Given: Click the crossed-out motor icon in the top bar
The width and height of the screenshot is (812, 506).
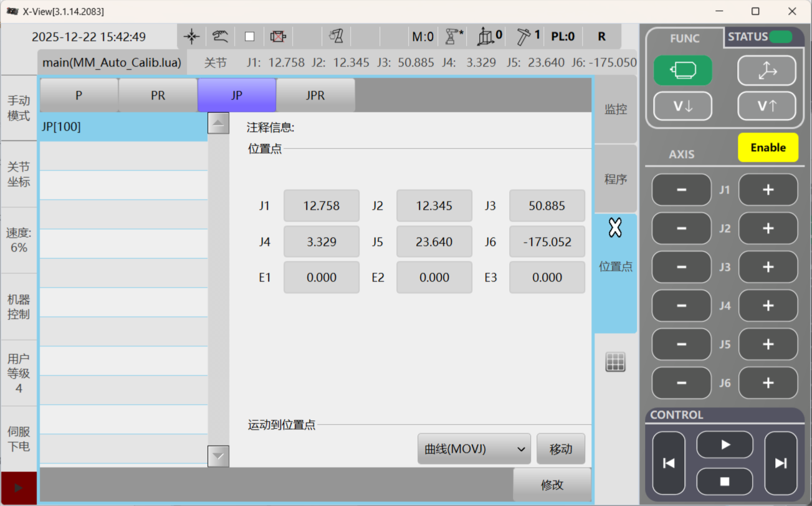Looking at the screenshot, I should point(278,37).
